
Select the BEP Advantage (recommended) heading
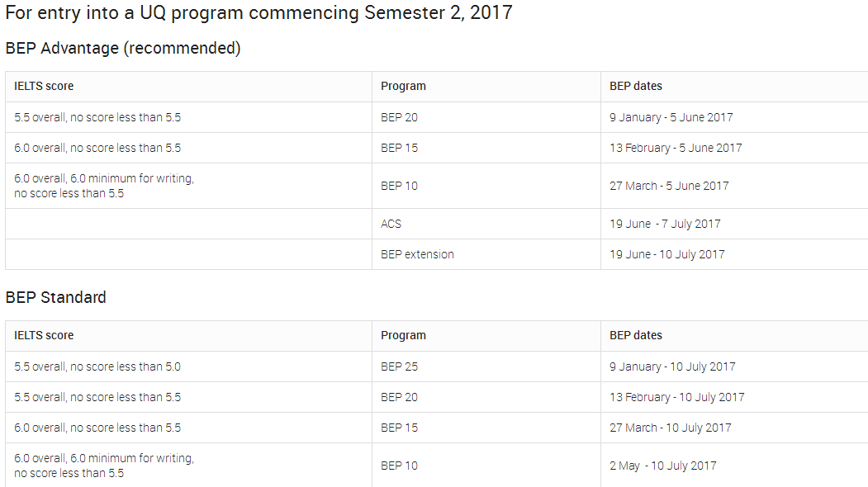pos(123,49)
